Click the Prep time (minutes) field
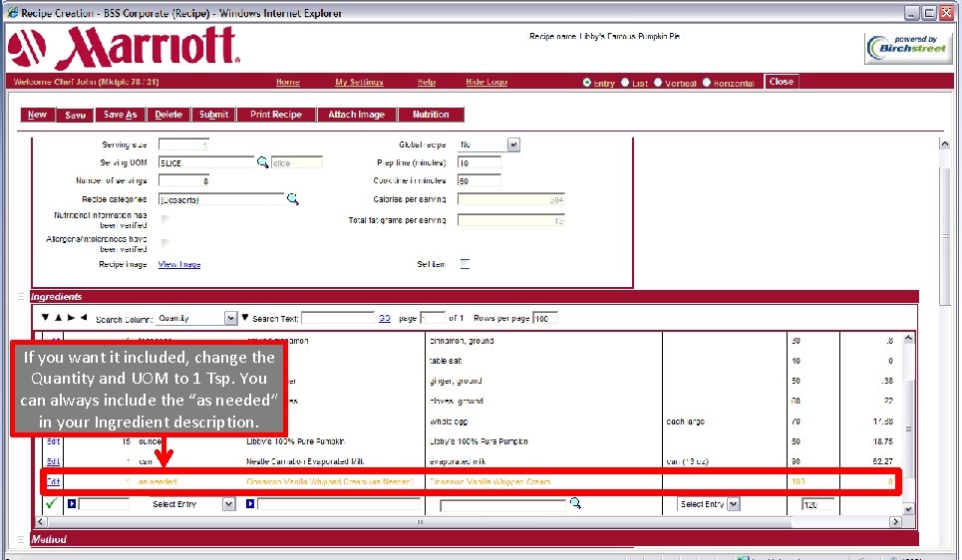The image size is (962, 560). [x=480, y=162]
